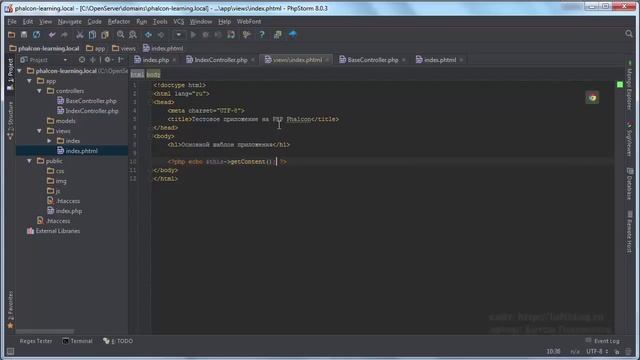Open the WebFont menu

[x=249, y=22]
